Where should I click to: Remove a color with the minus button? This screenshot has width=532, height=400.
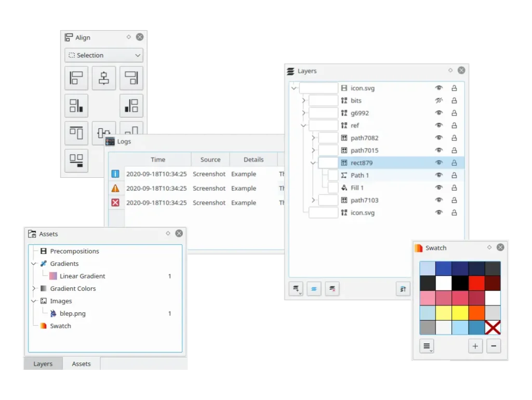click(x=494, y=346)
